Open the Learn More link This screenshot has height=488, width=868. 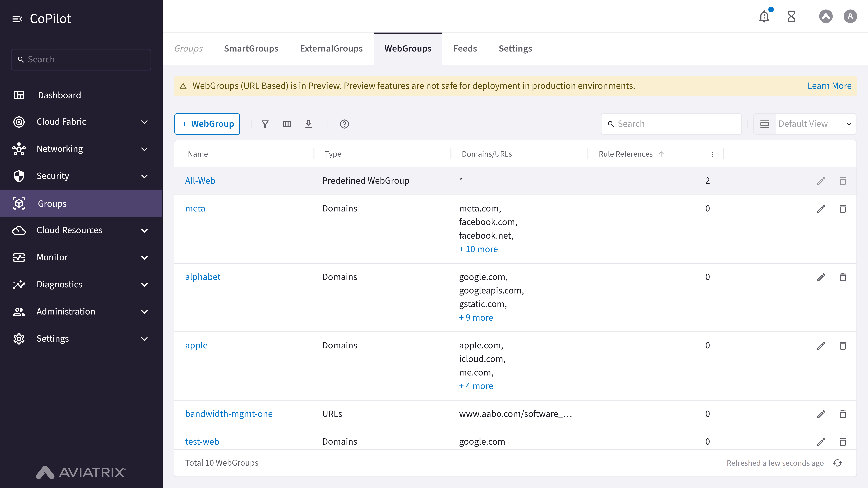click(829, 86)
